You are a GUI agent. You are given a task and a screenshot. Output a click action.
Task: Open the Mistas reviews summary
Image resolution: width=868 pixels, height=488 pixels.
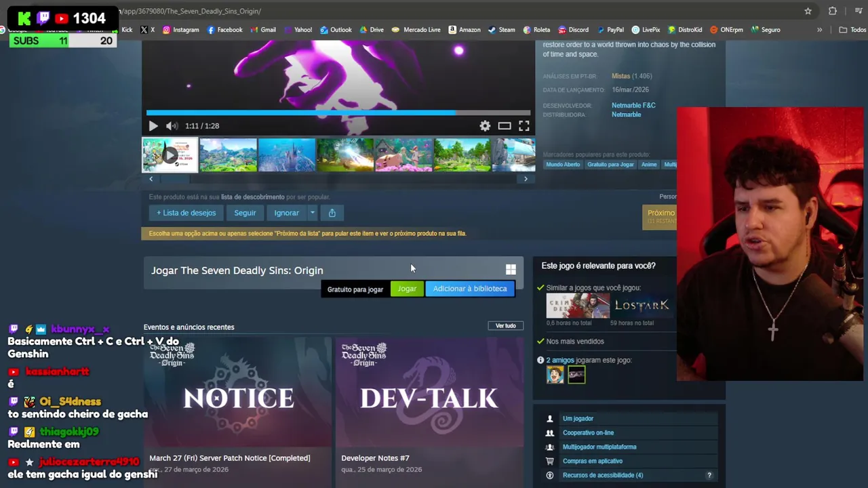[x=620, y=76]
